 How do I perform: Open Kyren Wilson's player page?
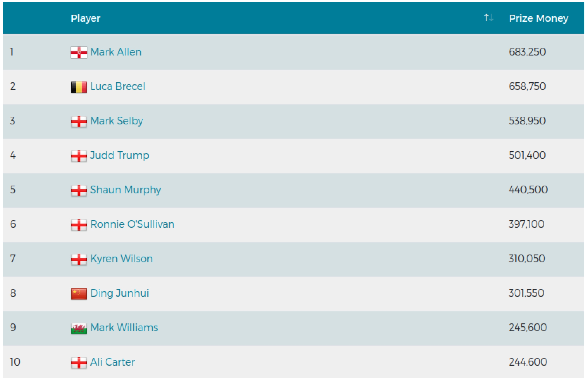122,259
